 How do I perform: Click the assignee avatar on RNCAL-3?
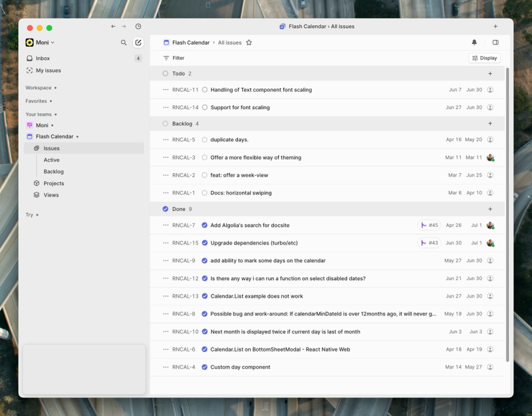point(490,158)
